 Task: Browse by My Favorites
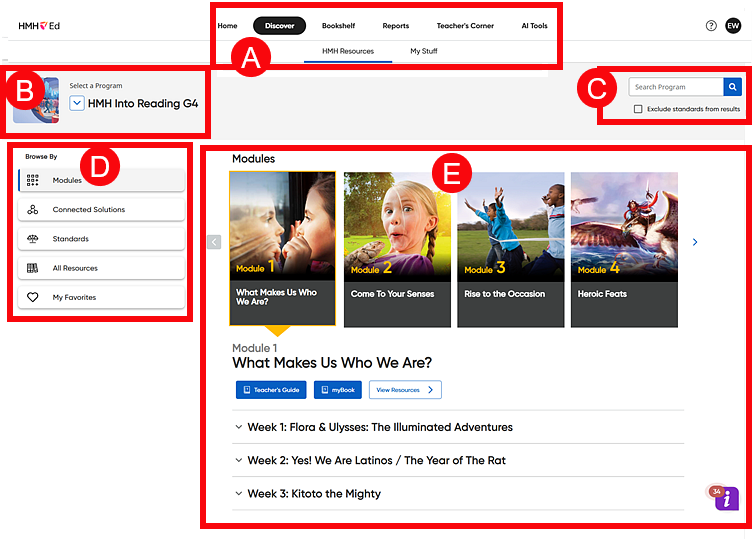point(101,297)
